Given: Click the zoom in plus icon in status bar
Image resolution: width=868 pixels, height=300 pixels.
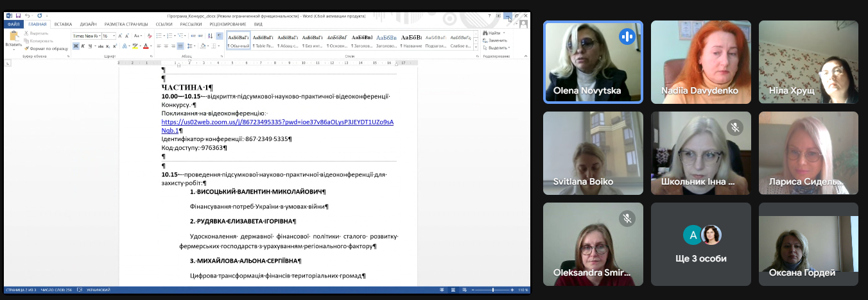Looking at the screenshot, I should click(512, 290).
